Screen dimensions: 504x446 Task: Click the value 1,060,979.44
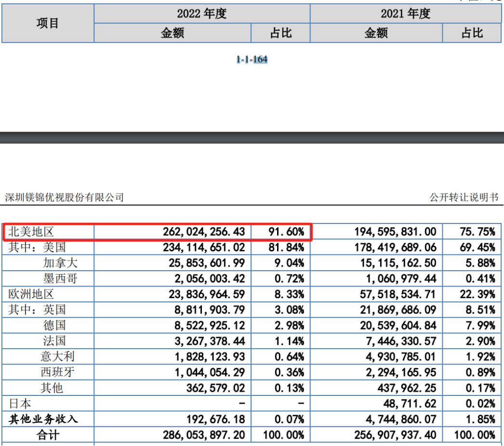[x=401, y=278]
